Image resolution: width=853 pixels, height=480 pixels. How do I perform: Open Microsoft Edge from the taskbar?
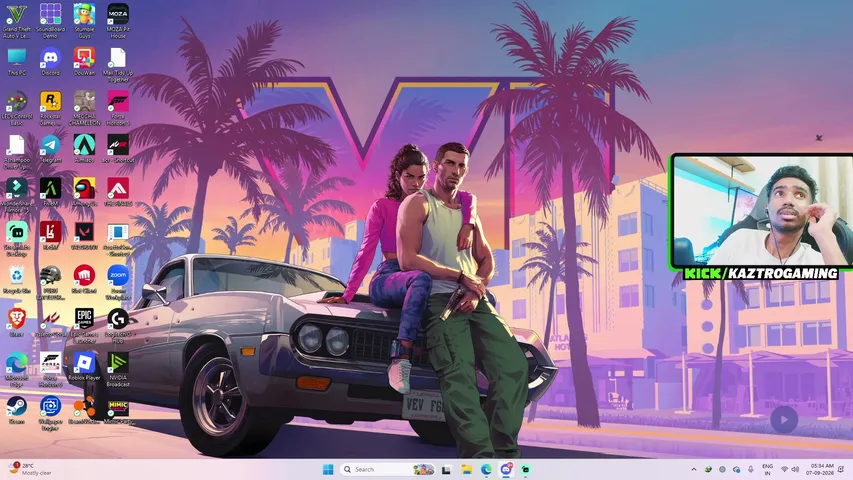pyautogui.click(x=486, y=469)
